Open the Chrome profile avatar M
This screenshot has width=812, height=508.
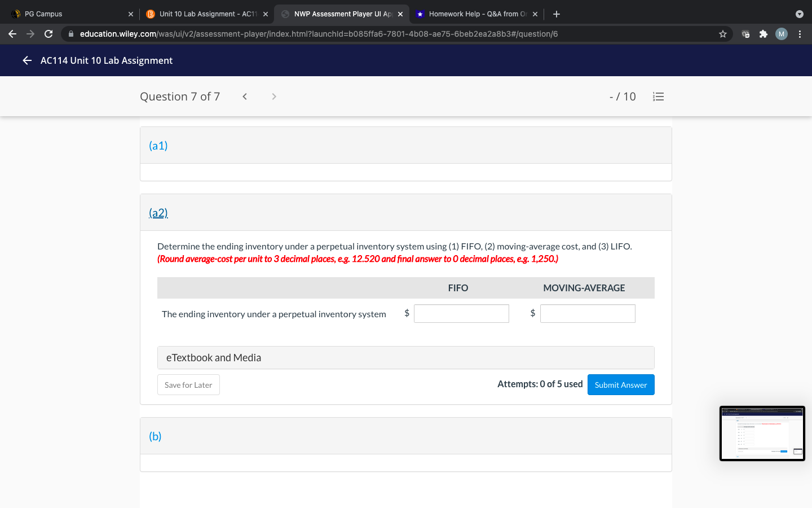[x=782, y=34]
